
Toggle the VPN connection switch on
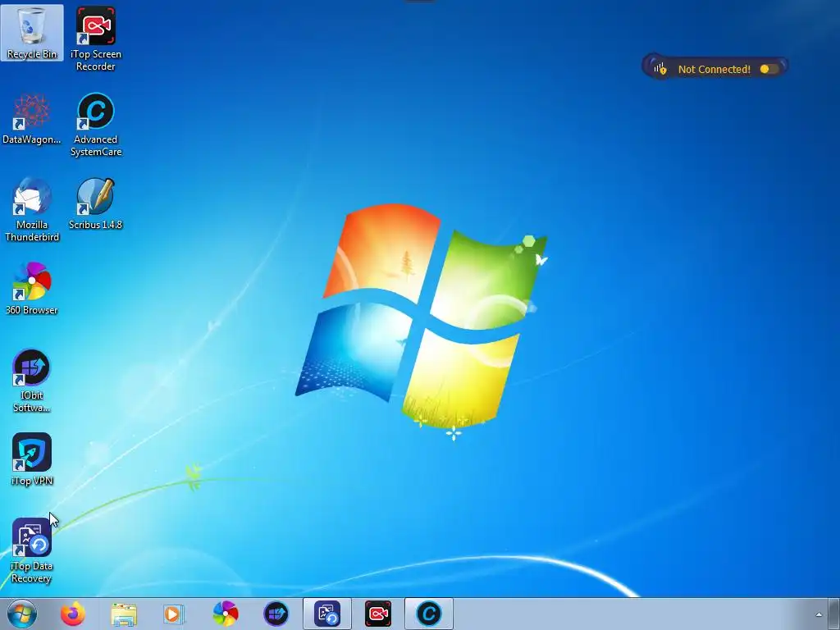(769, 69)
